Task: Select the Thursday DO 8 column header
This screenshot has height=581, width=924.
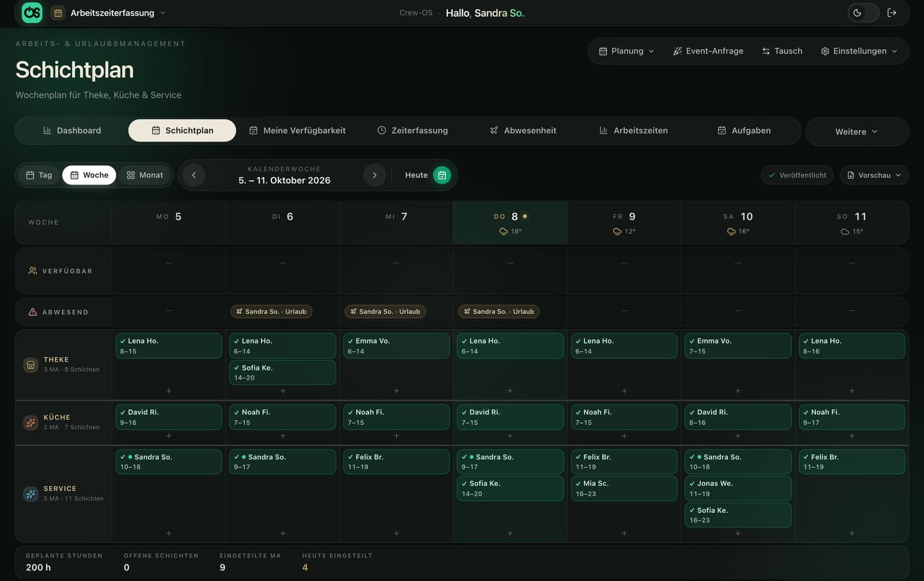Action: pyautogui.click(x=510, y=222)
